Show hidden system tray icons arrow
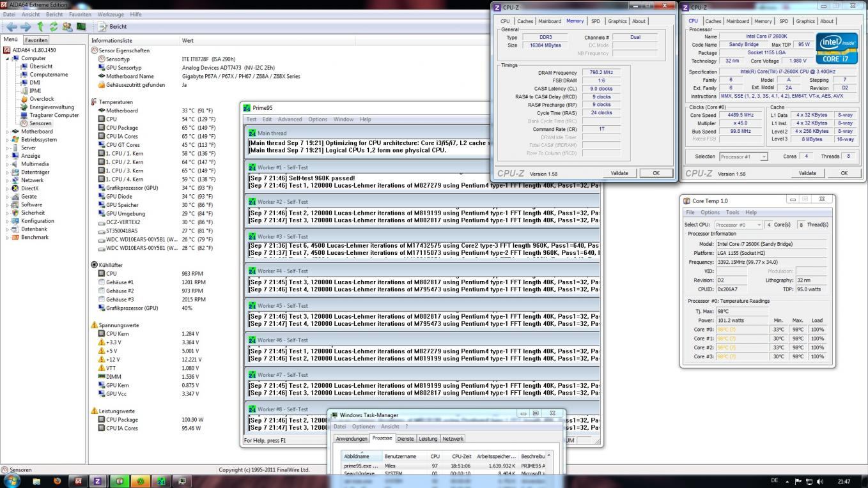The image size is (868, 488). [x=789, y=481]
